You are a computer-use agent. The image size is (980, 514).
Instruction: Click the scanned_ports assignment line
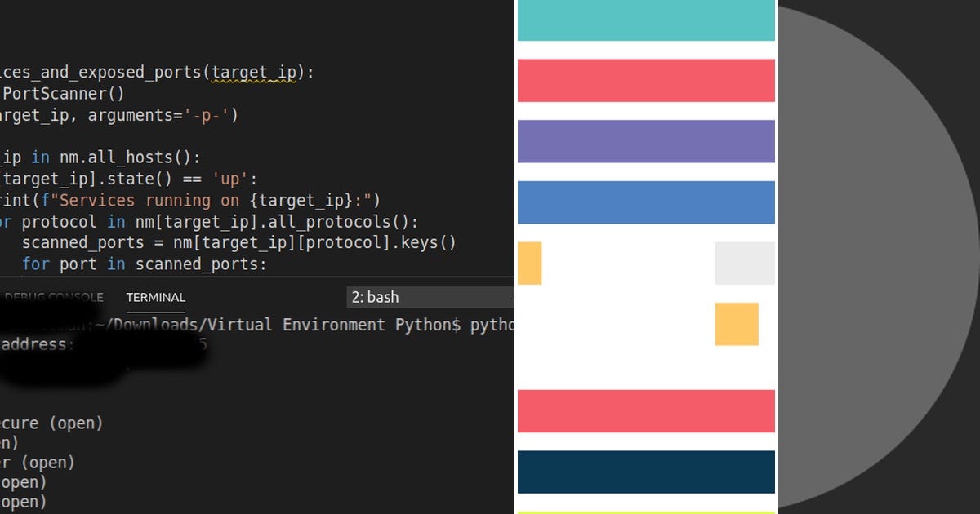(x=147, y=242)
